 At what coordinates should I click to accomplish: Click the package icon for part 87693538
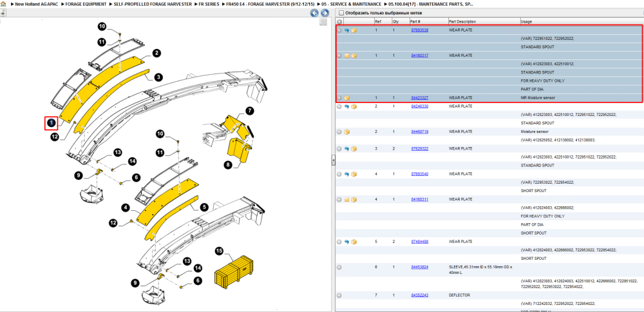click(354, 30)
